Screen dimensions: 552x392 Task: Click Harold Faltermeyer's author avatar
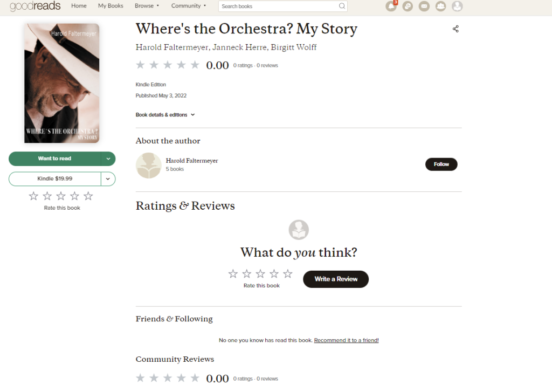coord(148,166)
